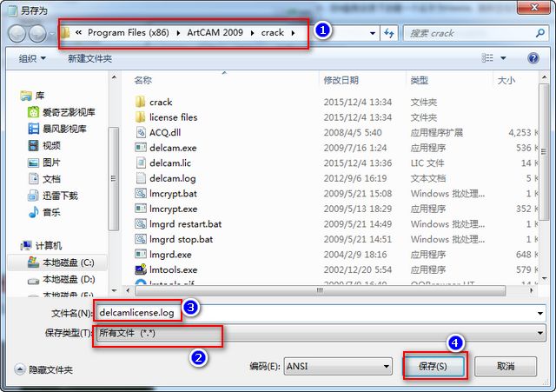Sort by 大小 column header
The image size is (556, 392).
point(506,80)
